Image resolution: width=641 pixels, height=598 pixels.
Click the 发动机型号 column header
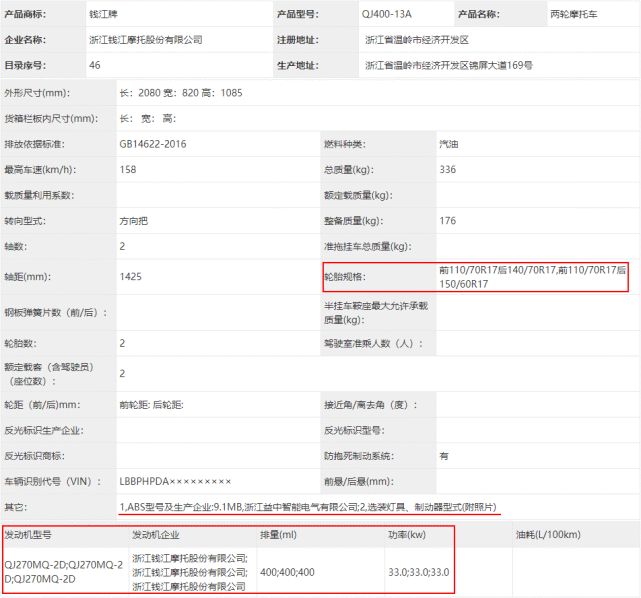pyautogui.click(x=28, y=535)
